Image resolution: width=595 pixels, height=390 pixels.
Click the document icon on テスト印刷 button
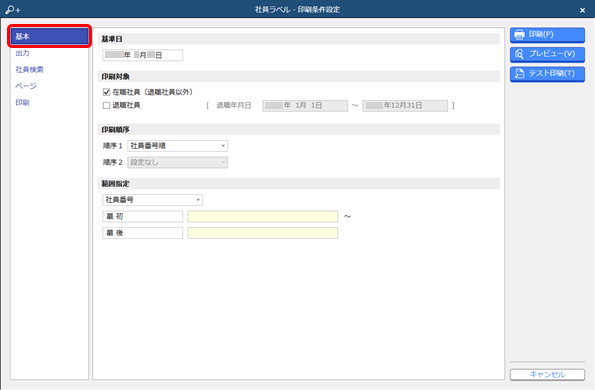(x=519, y=74)
